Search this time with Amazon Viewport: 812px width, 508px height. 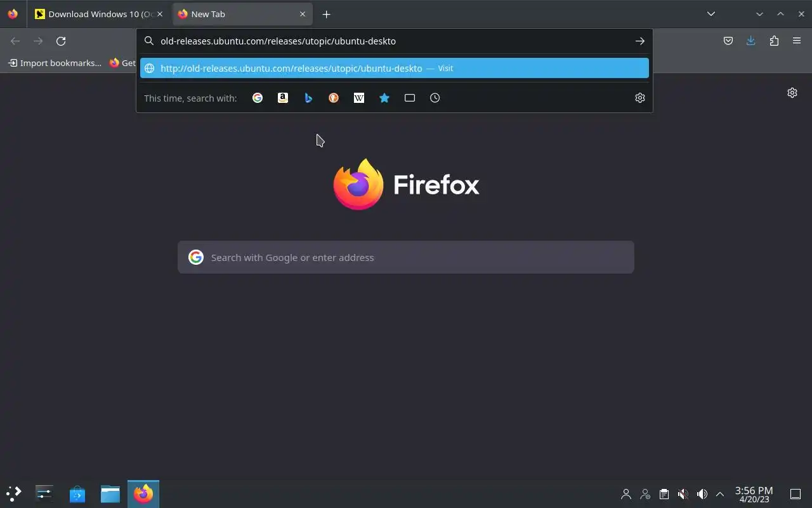283,98
